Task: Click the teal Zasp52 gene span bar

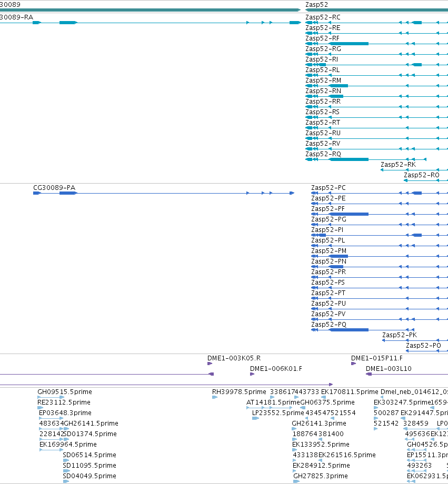Action: (376, 10)
